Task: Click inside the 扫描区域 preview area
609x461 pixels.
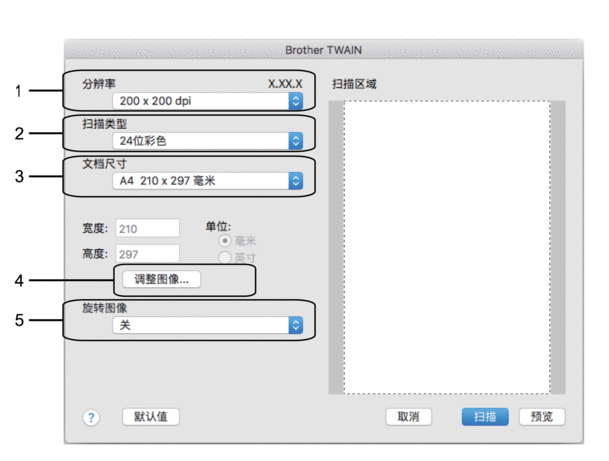Action: tap(446, 246)
